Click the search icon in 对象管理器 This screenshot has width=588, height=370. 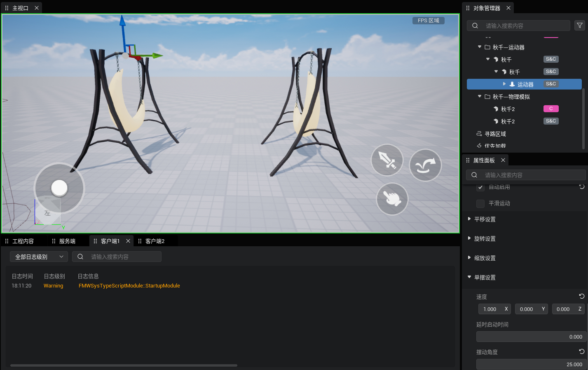click(x=475, y=26)
